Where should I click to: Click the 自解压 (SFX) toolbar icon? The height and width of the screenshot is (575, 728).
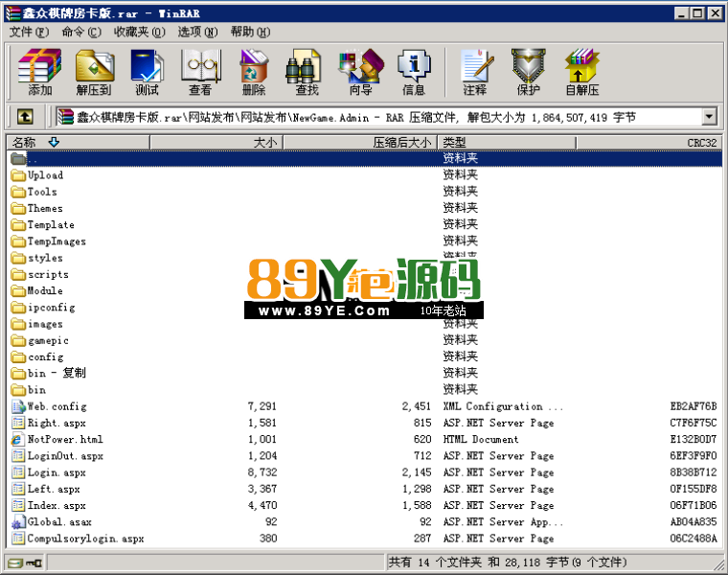(582, 72)
